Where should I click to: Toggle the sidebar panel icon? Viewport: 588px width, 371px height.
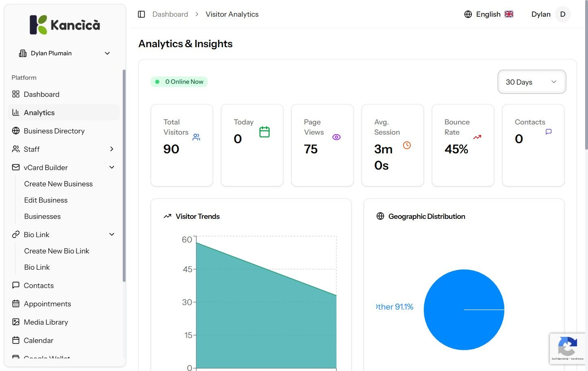[141, 14]
